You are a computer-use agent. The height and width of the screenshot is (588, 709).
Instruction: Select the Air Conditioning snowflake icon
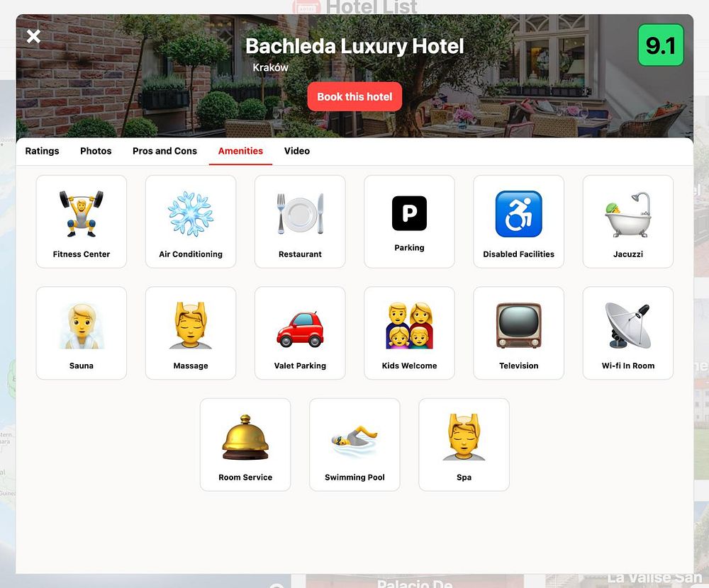(190, 213)
